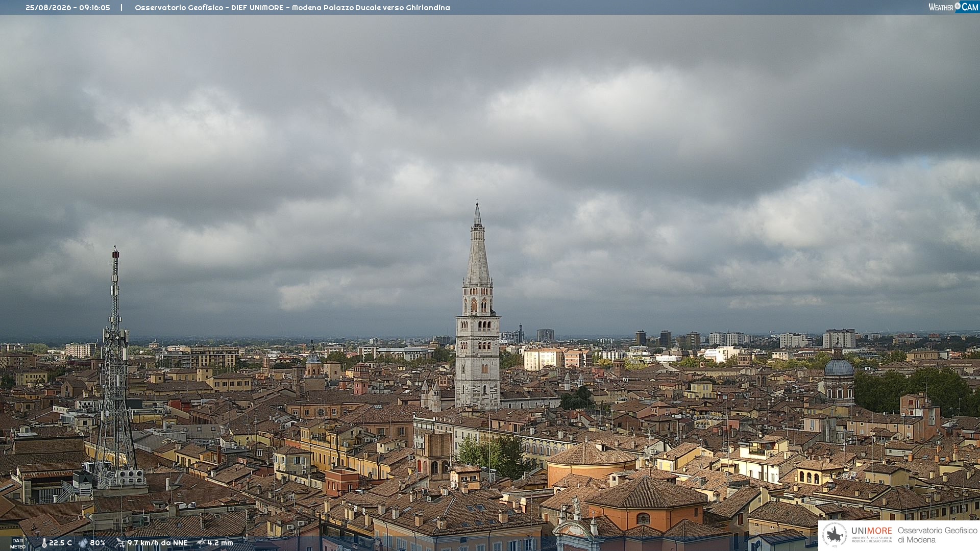
Task: Click the WeatherCam camera lens icon
Action: tap(958, 6)
